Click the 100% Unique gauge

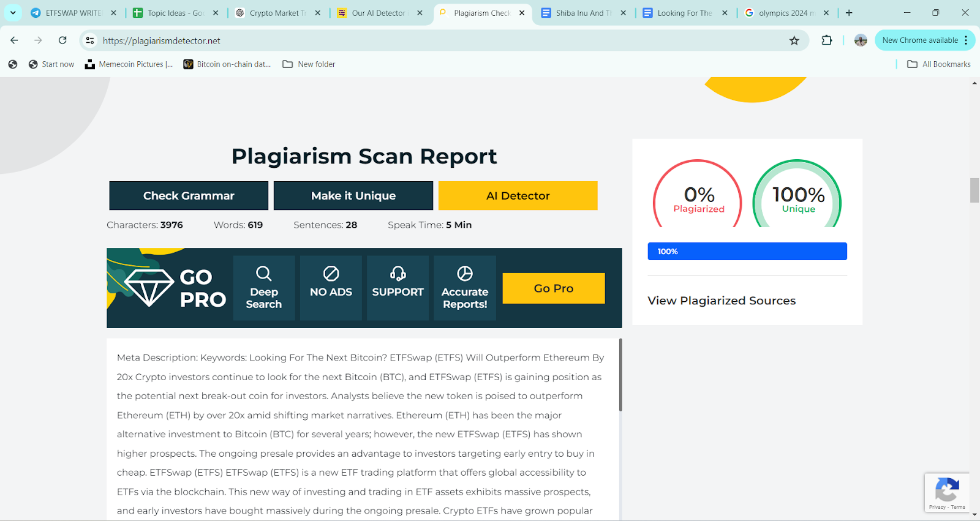797,194
